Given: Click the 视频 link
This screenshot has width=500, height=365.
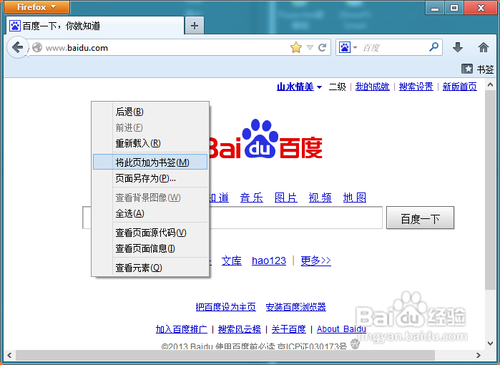Looking at the screenshot, I should [x=320, y=198].
